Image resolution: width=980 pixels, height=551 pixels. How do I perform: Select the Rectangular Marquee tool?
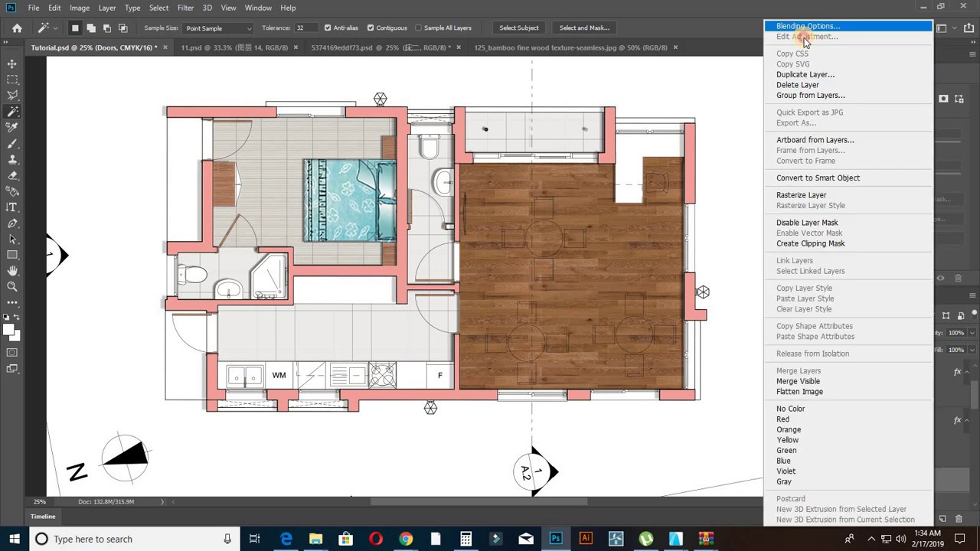[x=12, y=80]
